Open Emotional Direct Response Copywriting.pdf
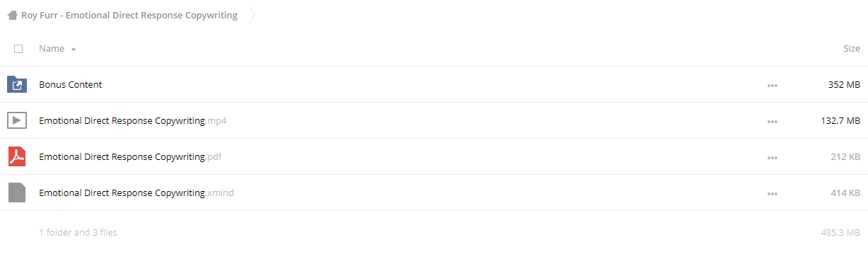Viewport: 868px width, 264px height. coord(130,157)
